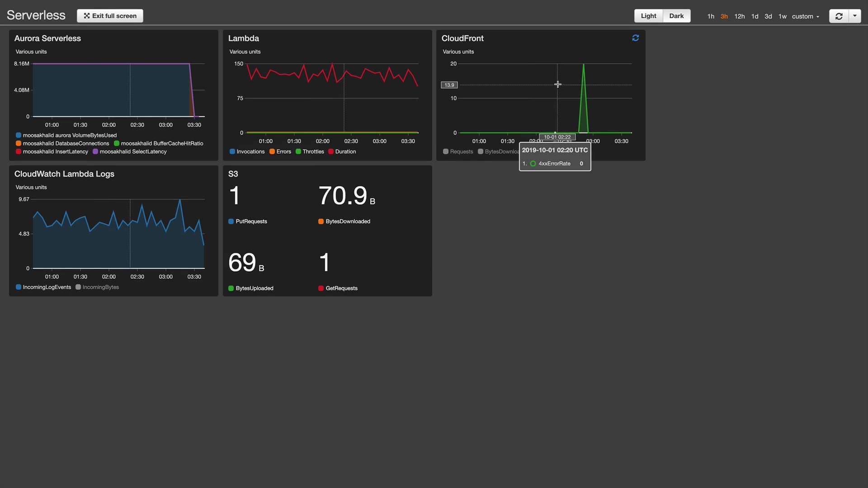Click the S3 PutRequests metric label

coord(251,221)
